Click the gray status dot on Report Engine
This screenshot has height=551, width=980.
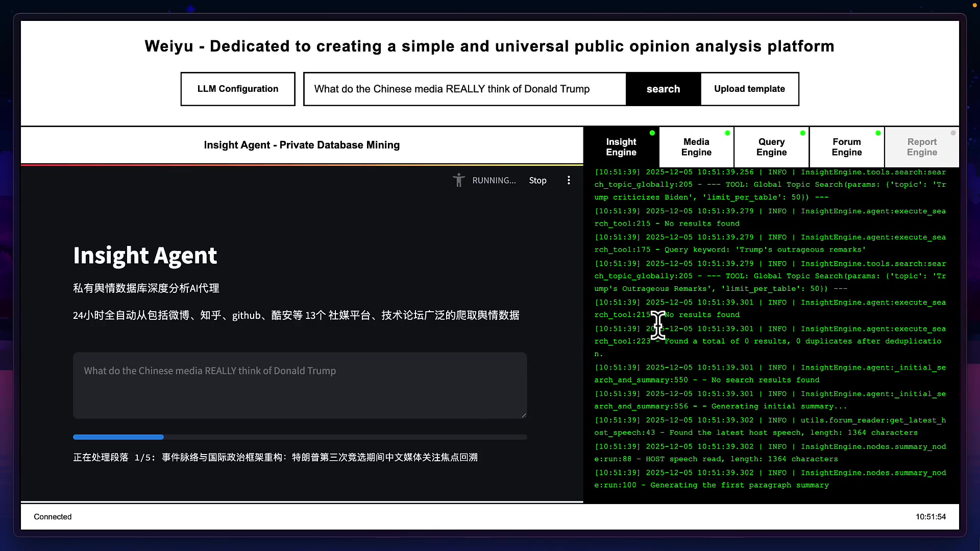point(953,133)
